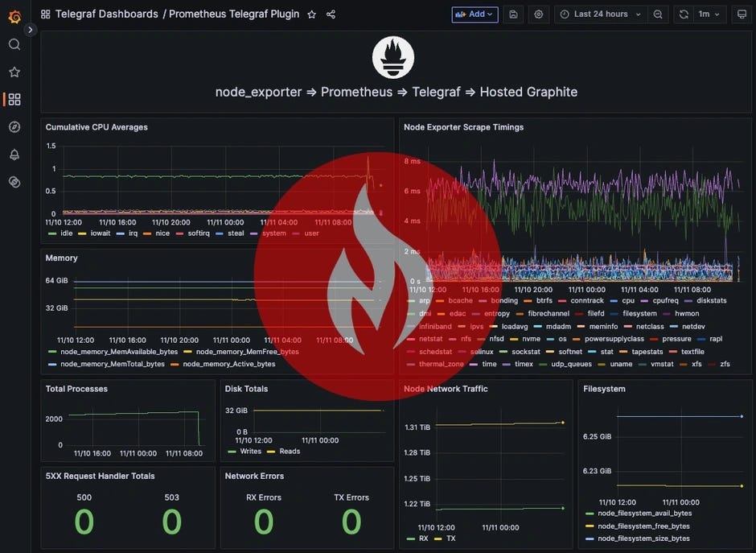Share the dashboard via the share button

[331, 14]
